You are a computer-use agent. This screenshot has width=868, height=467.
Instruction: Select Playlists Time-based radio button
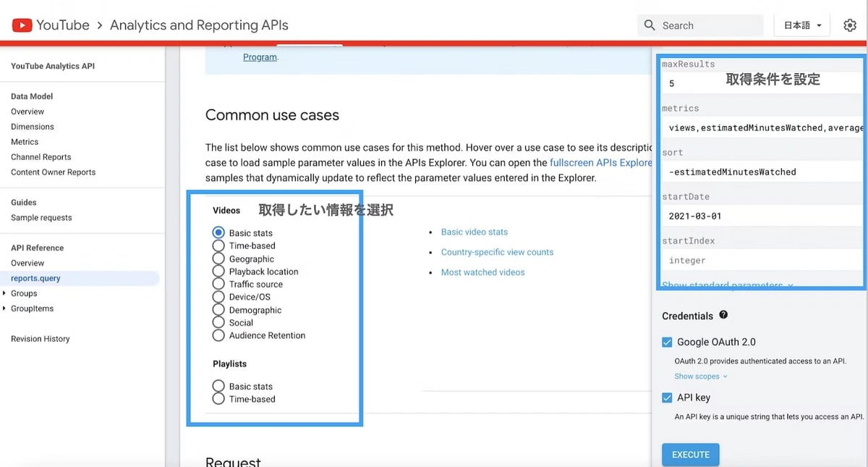click(218, 399)
